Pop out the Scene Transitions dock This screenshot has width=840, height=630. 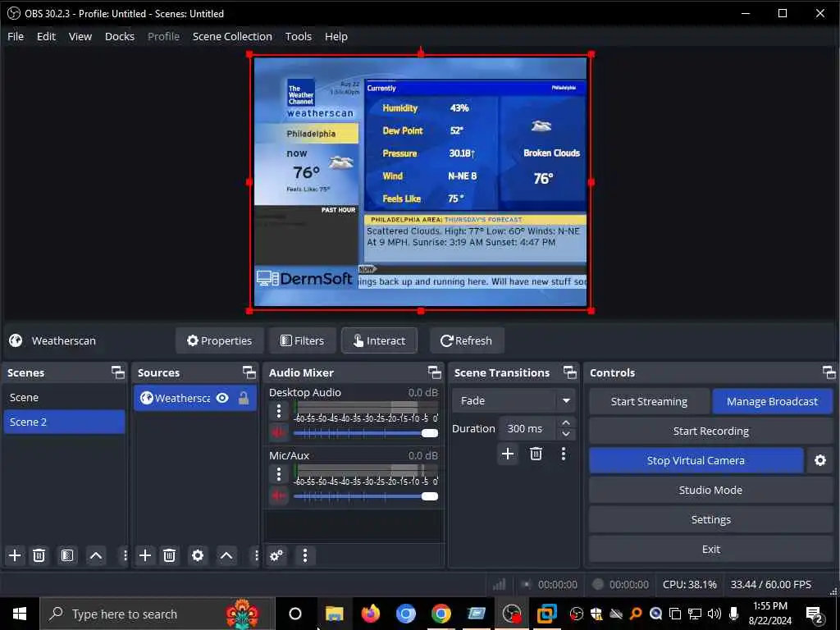tap(570, 372)
